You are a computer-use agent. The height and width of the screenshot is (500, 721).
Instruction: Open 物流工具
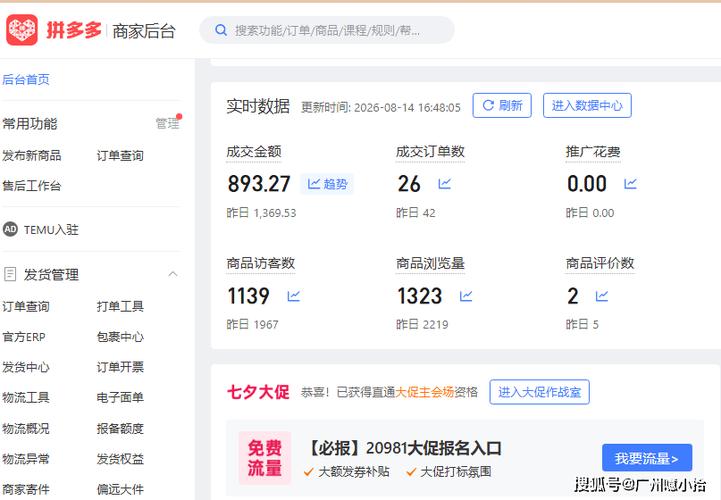click(26, 397)
